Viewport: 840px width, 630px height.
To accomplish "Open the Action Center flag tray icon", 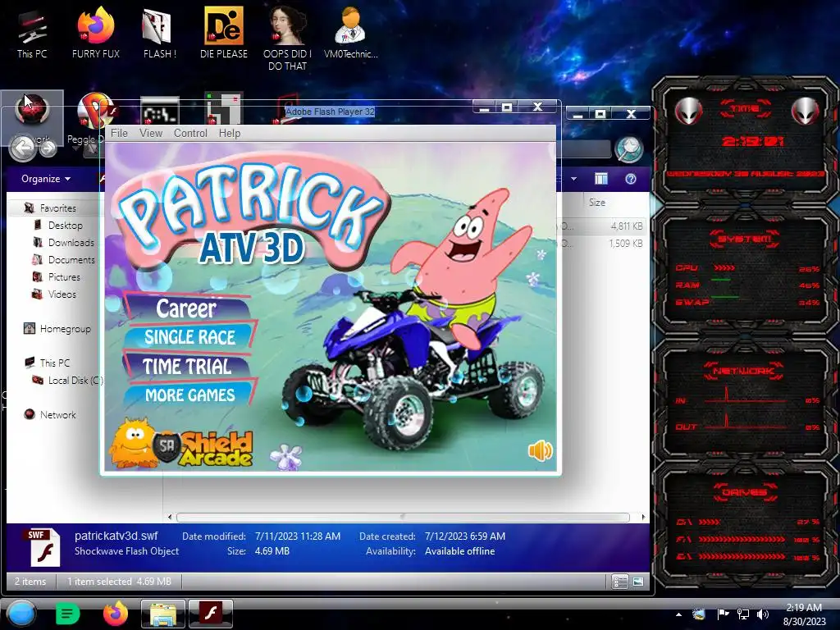I will pyautogui.click(x=723, y=614).
